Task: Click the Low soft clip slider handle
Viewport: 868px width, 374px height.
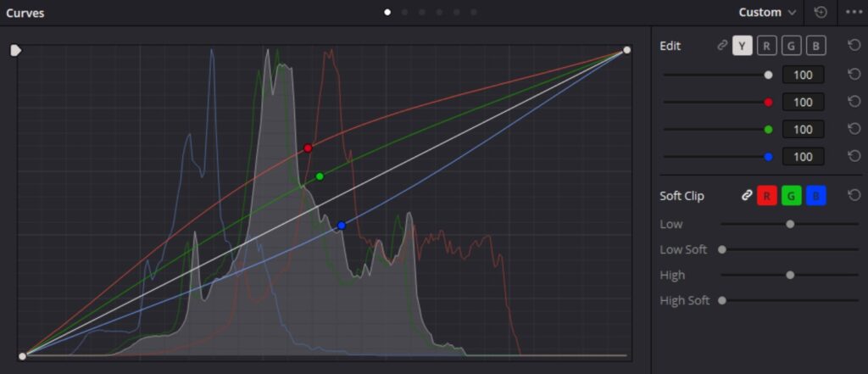Action: coord(790,224)
